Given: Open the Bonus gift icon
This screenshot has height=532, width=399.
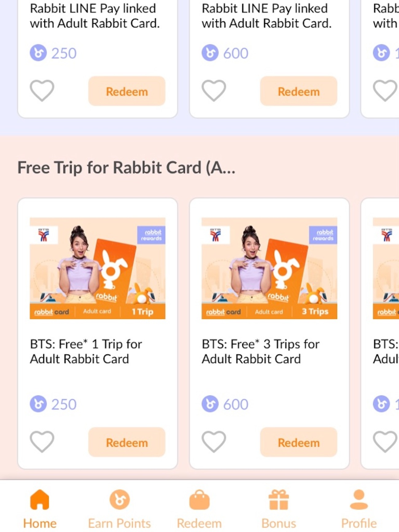Looking at the screenshot, I should [279, 499].
